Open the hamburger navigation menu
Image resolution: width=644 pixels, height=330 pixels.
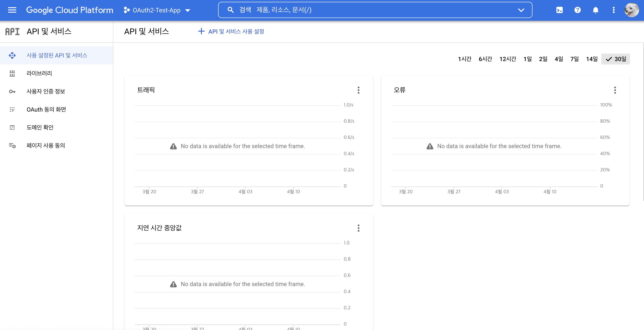tap(12, 10)
